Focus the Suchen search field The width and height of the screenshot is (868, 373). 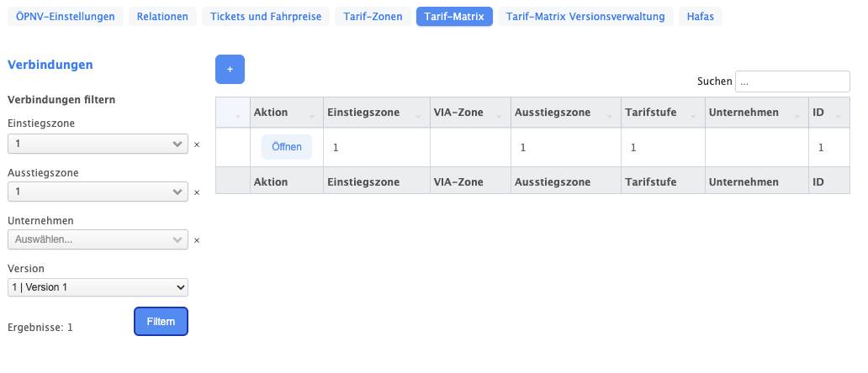[792, 81]
